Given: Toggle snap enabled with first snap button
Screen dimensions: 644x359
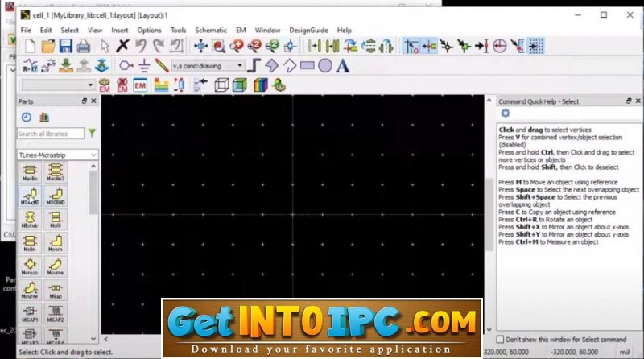Looking at the screenshot, I should click(411, 46).
